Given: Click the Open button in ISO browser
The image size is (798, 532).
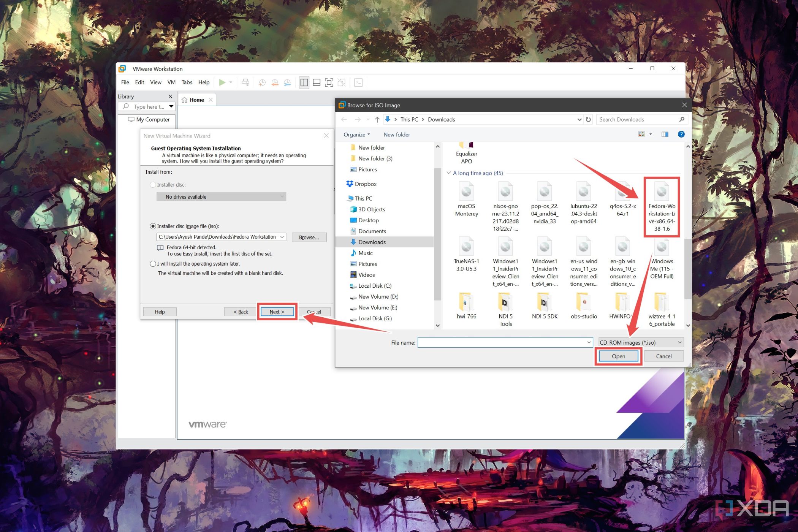Looking at the screenshot, I should [618, 356].
